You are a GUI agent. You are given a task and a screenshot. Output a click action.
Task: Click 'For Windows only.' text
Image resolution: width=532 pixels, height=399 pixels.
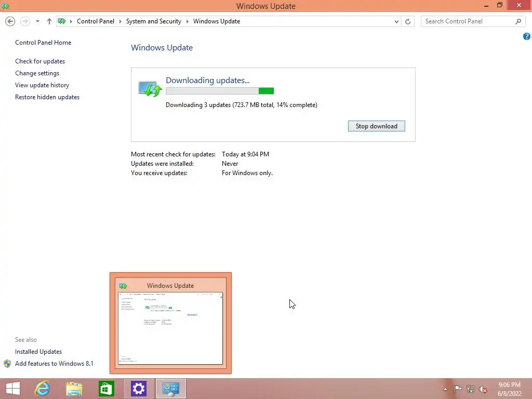click(247, 173)
